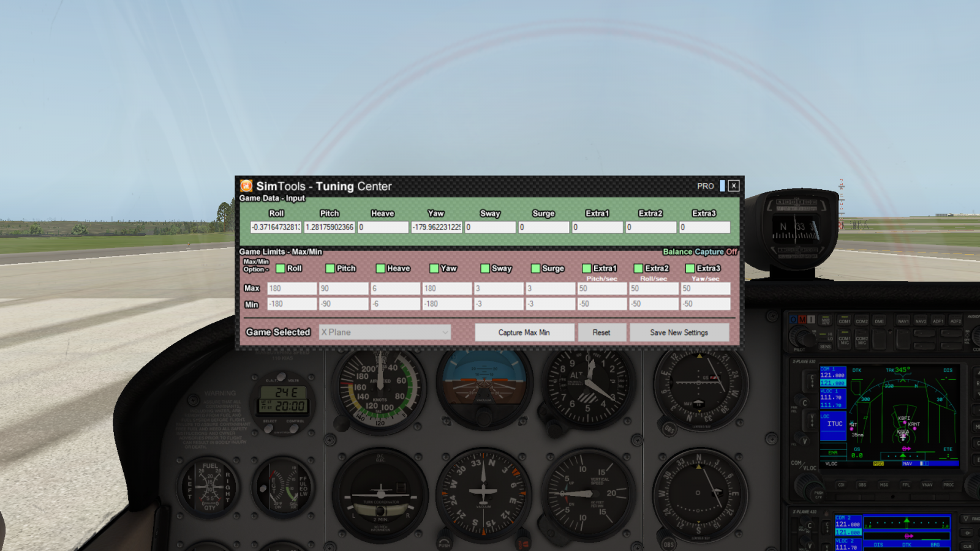Click the Extra3 Min field showing -50
Screen dimensions: 980x551
[706, 304]
